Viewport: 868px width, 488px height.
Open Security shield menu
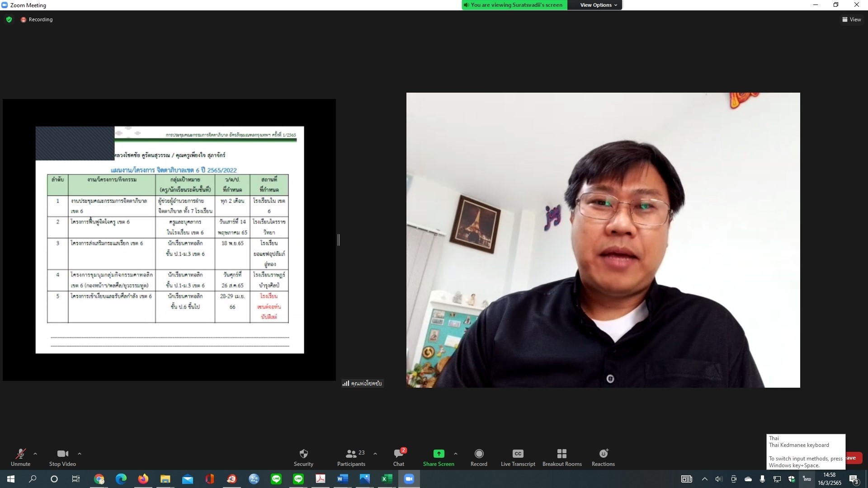pyautogui.click(x=303, y=457)
